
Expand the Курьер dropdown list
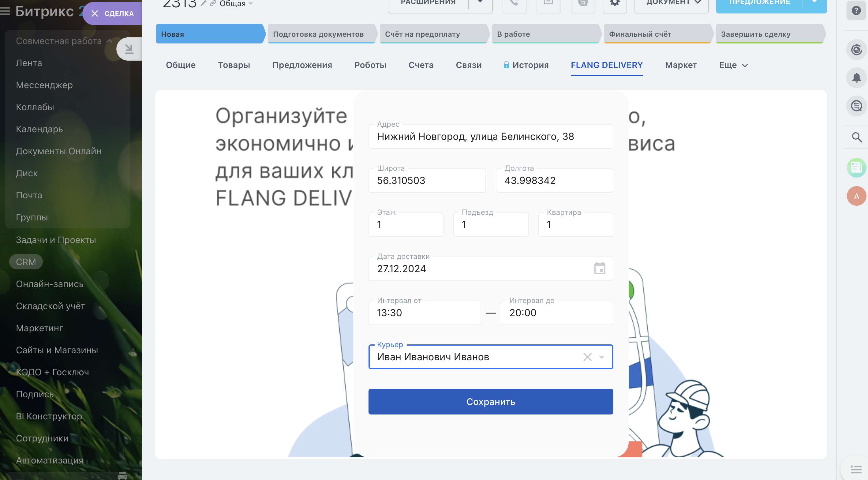(601, 357)
